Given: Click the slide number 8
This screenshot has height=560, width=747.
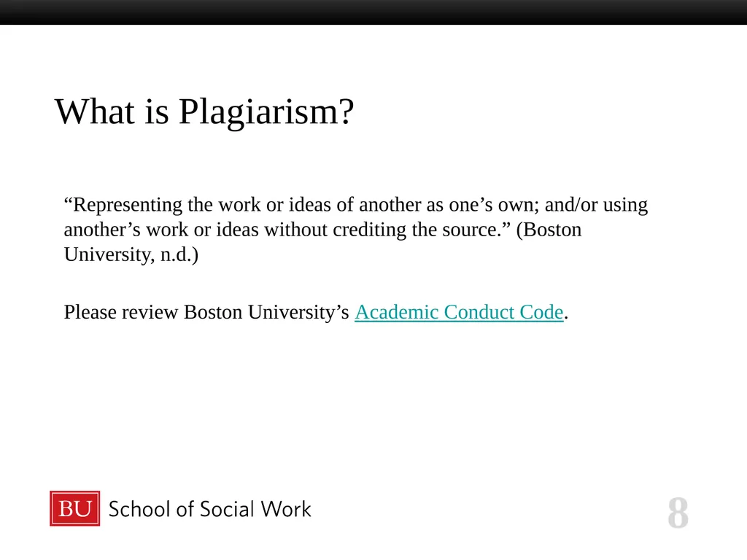Looking at the screenshot, I should tap(678, 513).
